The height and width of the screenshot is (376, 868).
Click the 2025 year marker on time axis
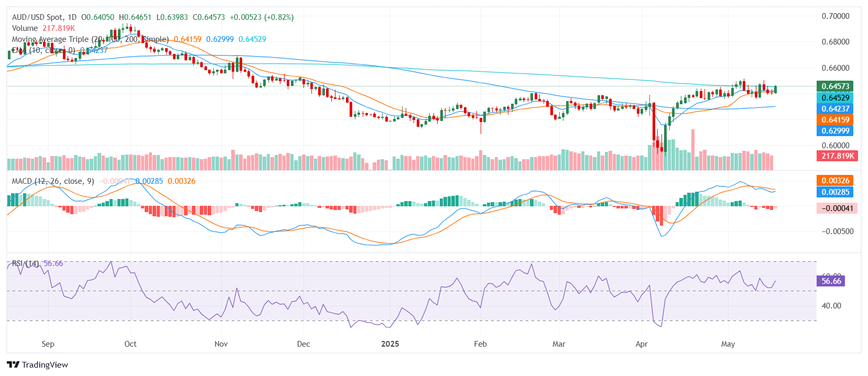[390, 344]
